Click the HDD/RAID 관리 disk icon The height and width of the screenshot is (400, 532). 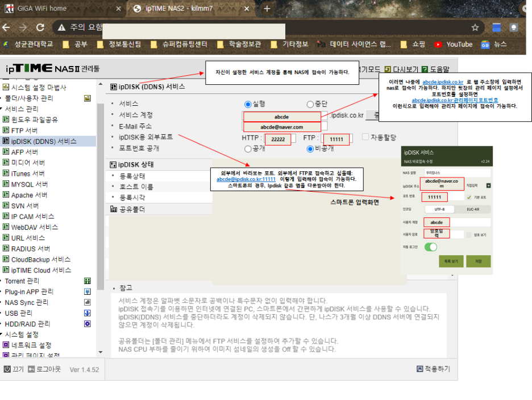click(x=87, y=324)
